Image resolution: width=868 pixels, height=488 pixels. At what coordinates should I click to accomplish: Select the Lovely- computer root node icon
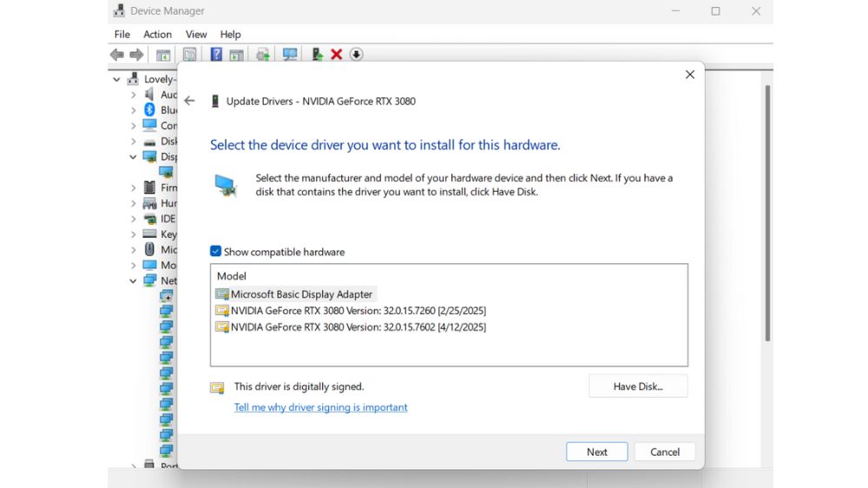pos(133,79)
